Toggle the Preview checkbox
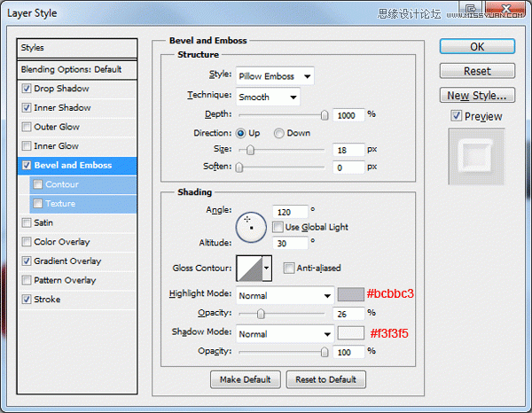Viewport: 532px width, 413px height. [457, 116]
